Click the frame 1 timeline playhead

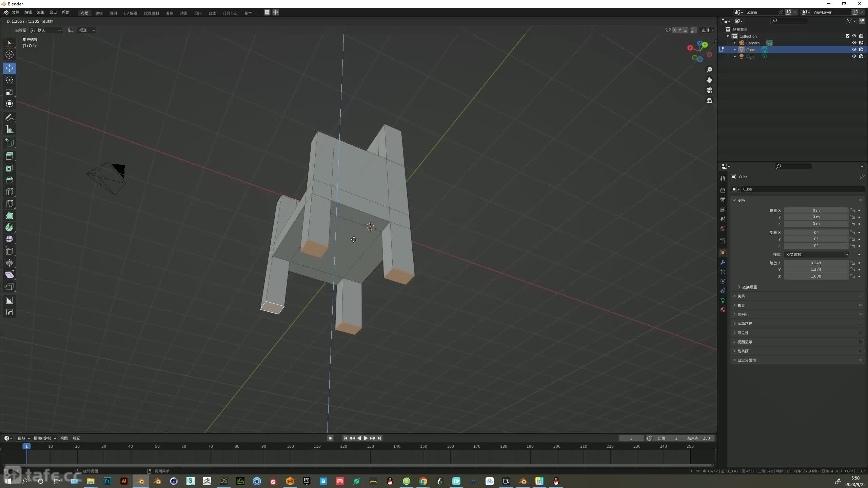point(26,446)
